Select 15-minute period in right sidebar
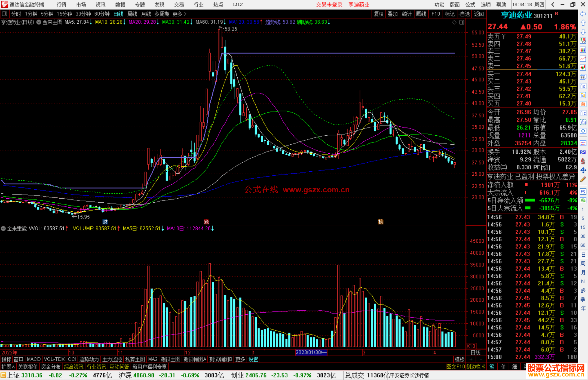This screenshot has height=380, width=588. (x=583, y=227)
